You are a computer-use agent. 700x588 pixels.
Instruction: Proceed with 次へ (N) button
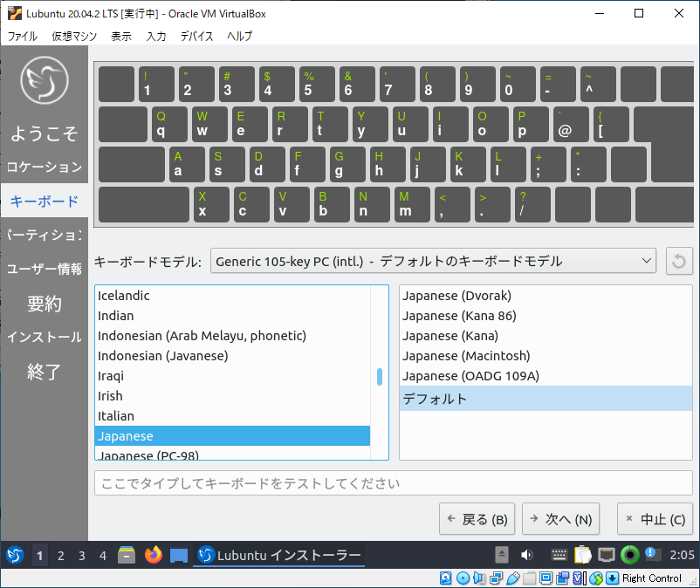(560, 519)
